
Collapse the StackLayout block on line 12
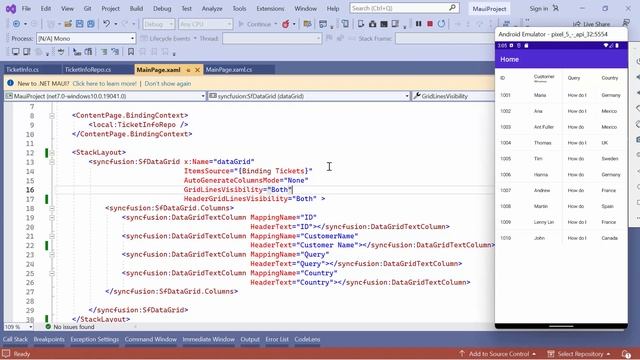[x=52, y=153]
